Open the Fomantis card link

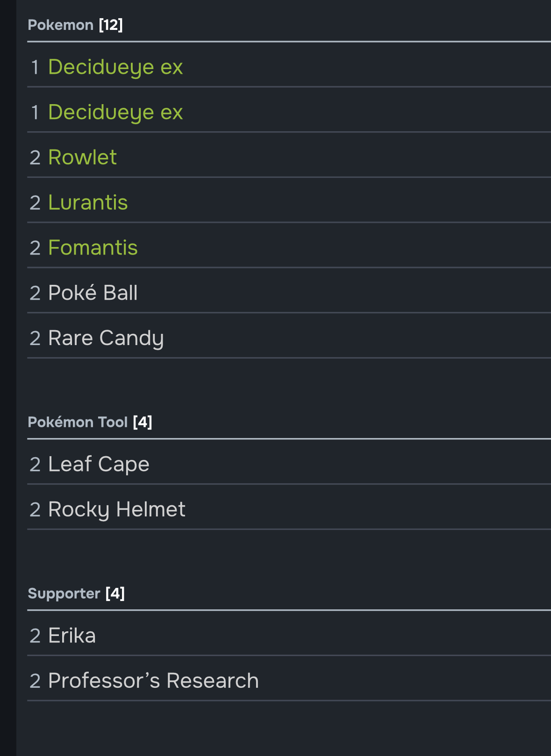pos(93,247)
